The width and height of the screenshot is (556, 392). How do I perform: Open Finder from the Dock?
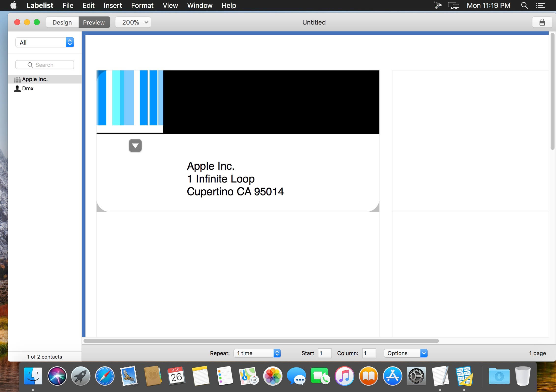(x=33, y=376)
